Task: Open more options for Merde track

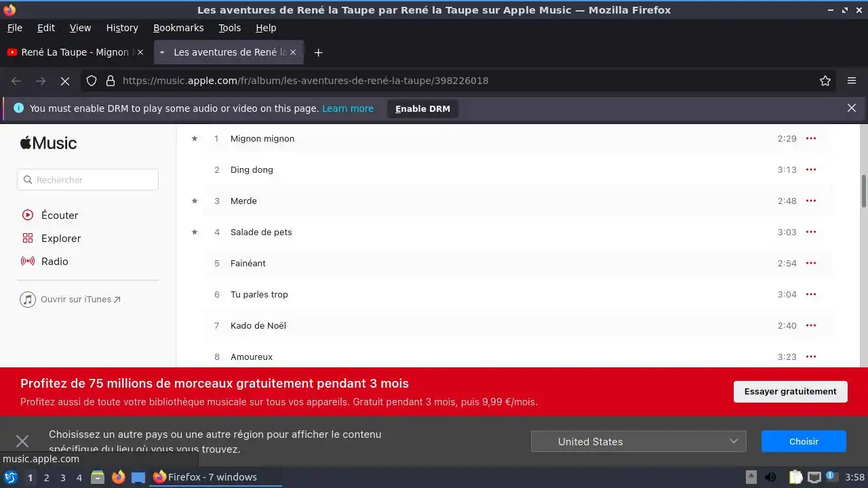Action: pyautogui.click(x=810, y=201)
